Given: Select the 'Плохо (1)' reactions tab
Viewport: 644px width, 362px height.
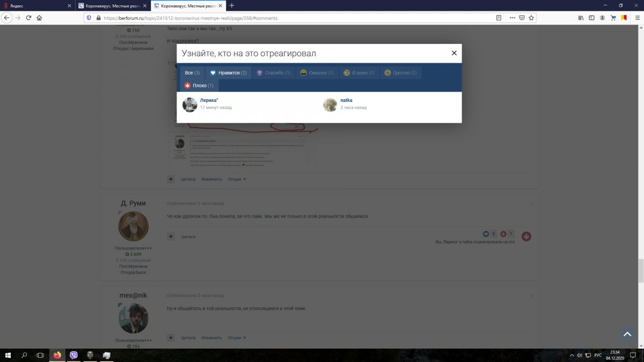Looking at the screenshot, I should point(199,86).
